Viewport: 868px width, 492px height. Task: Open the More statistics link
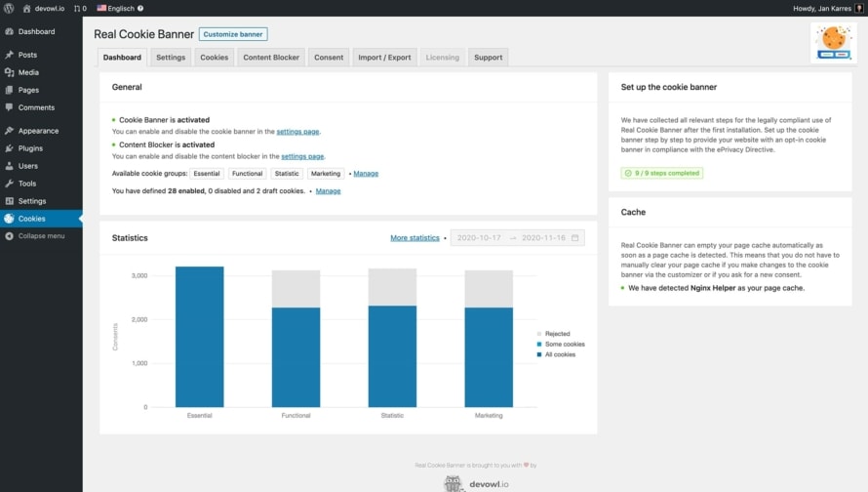414,237
